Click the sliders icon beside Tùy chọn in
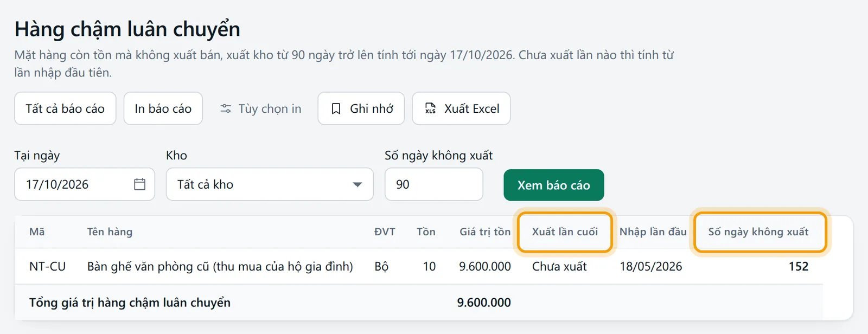 [226, 108]
